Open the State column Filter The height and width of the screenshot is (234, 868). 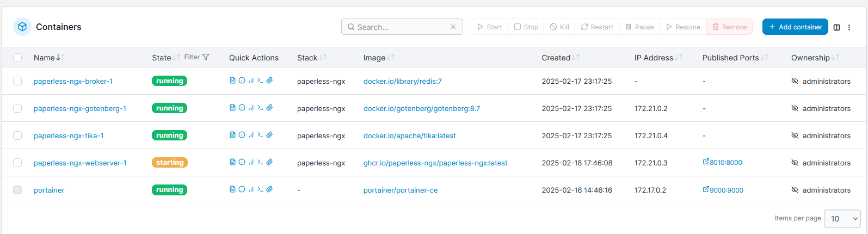196,57
